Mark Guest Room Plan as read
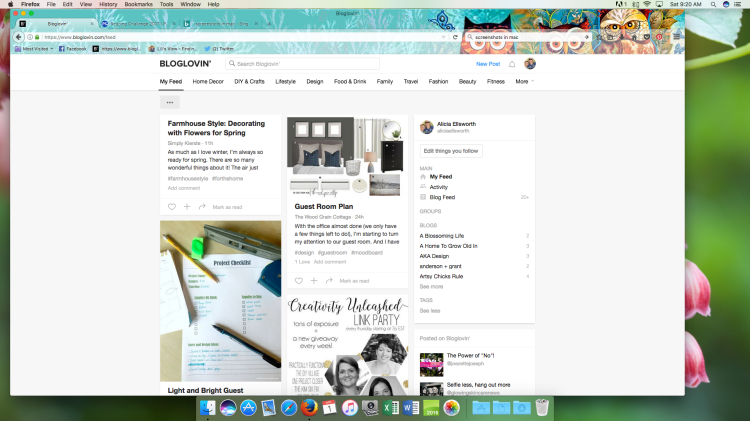 (354, 281)
